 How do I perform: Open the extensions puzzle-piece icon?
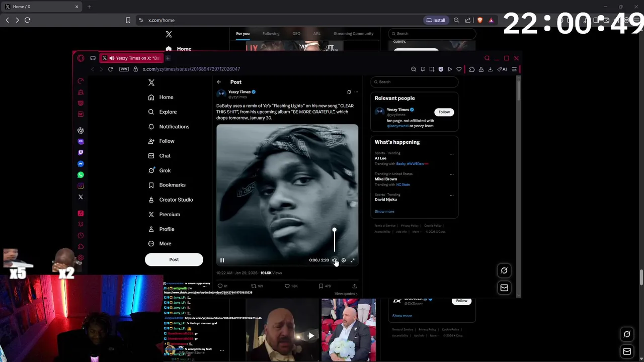point(472,69)
